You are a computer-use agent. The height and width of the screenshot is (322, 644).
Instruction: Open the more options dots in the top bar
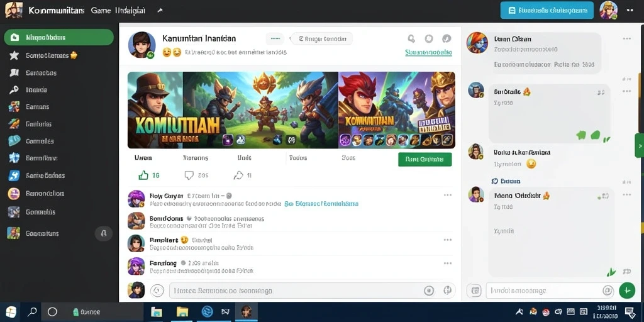[x=630, y=11]
